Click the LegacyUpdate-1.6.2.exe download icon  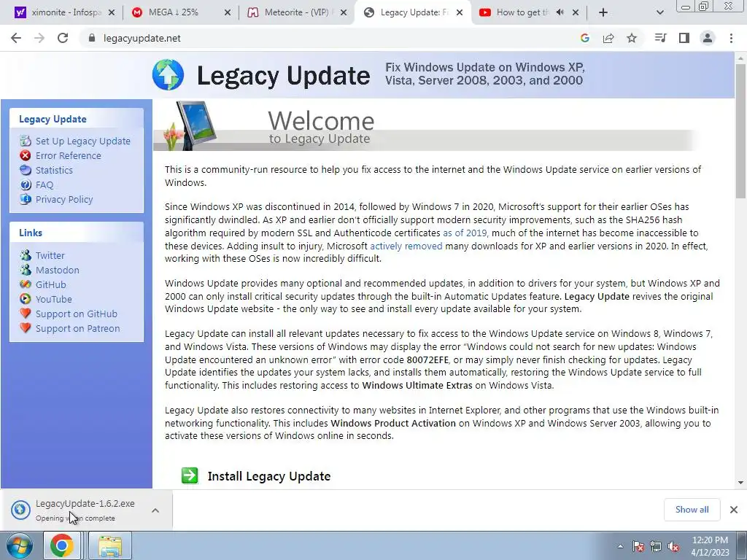[x=20, y=510]
